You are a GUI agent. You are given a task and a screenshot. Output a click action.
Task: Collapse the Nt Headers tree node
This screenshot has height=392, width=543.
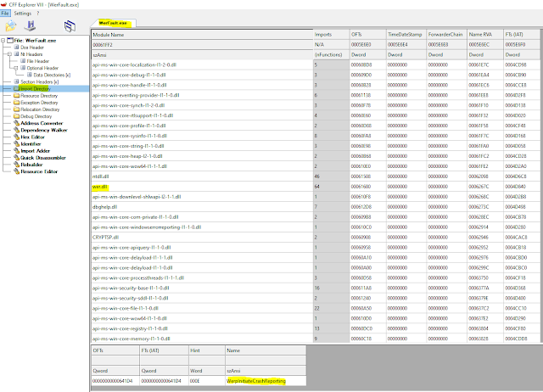point(9,54)
